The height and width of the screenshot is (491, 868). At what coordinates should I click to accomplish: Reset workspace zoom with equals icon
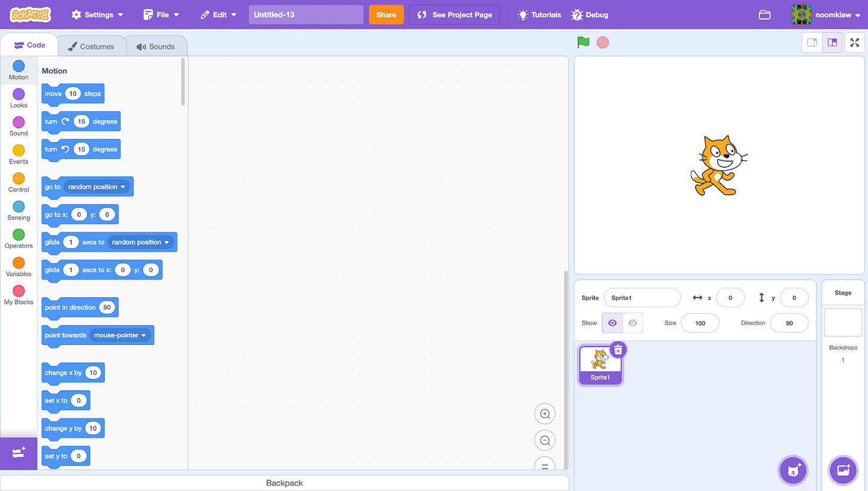pos(545,465)
